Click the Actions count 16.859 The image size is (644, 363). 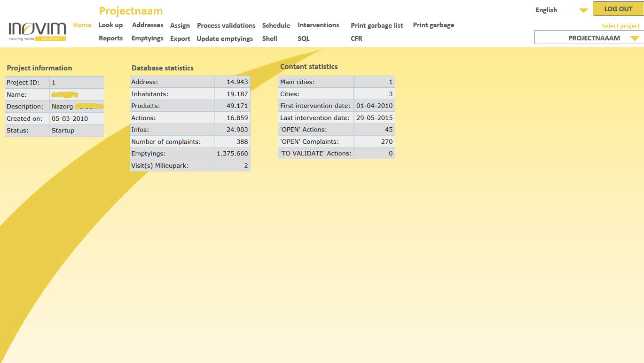[x=237, y=118]
